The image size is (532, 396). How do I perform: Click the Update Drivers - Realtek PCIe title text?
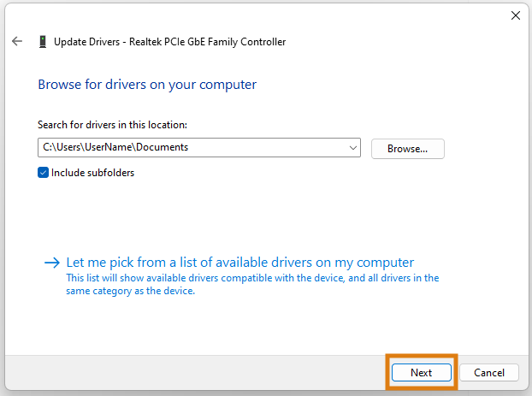[x=169, y=42]
